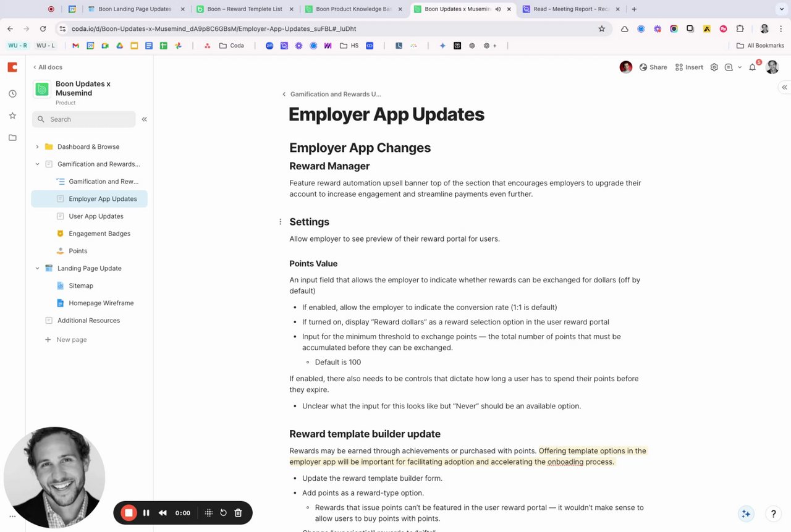Open the comments dropdown arrow

tap(740, 67)
